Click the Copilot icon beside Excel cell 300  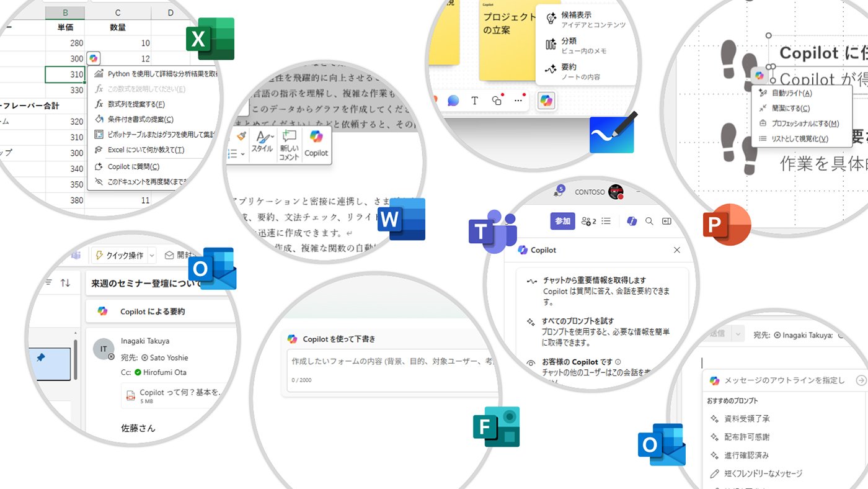point(93,58)
